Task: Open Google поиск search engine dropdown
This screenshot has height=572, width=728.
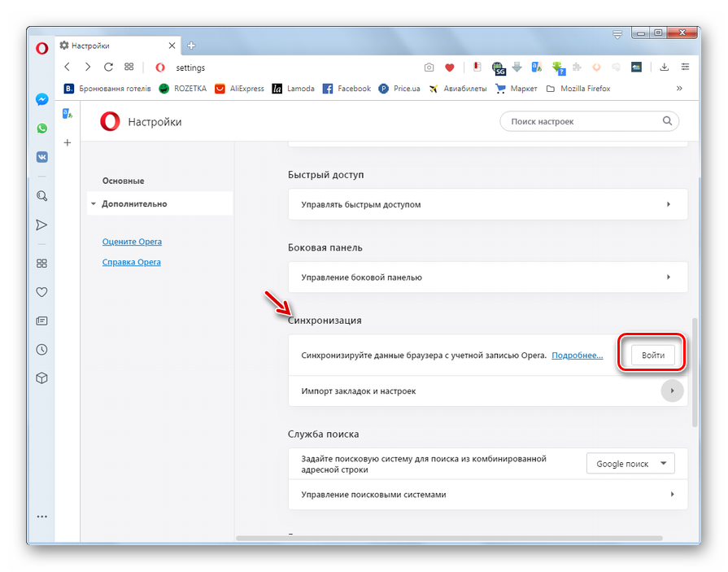Action: point(630,463)
